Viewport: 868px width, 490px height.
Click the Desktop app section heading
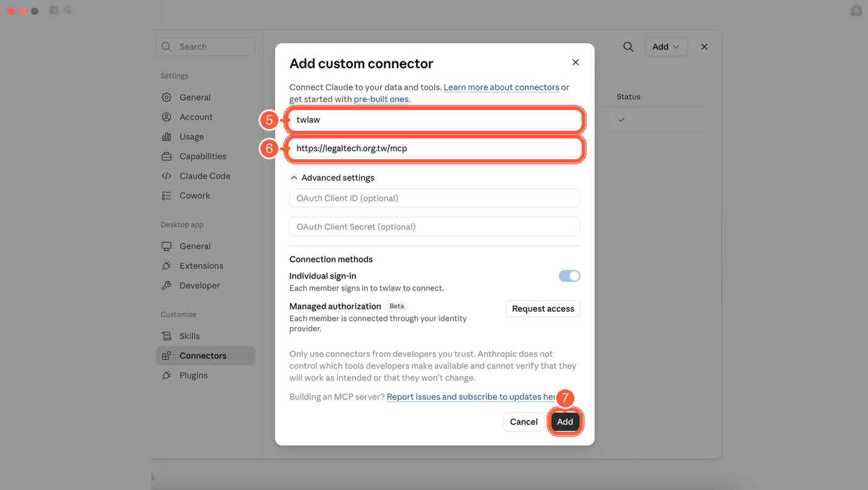(x=182, y=225)
